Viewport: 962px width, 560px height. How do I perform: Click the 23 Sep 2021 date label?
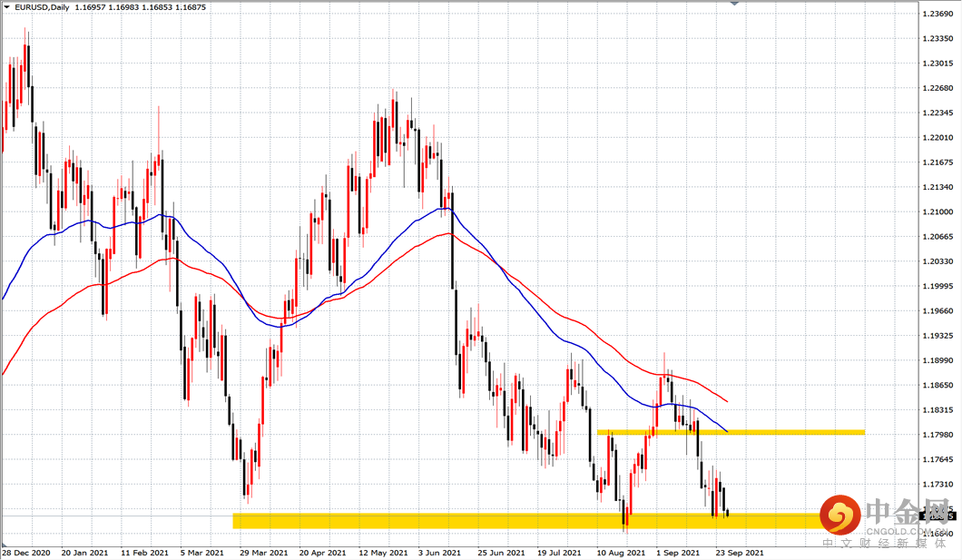coord(740,553)
